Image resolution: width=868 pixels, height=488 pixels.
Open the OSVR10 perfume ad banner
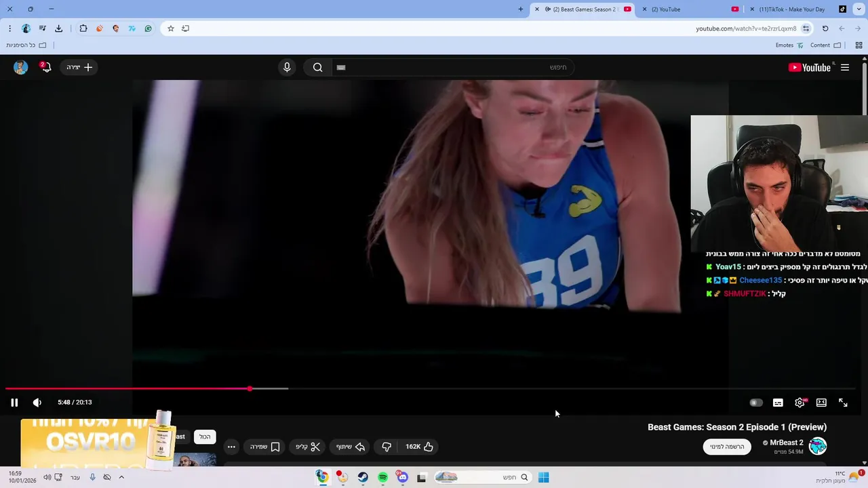coord(98,441)
